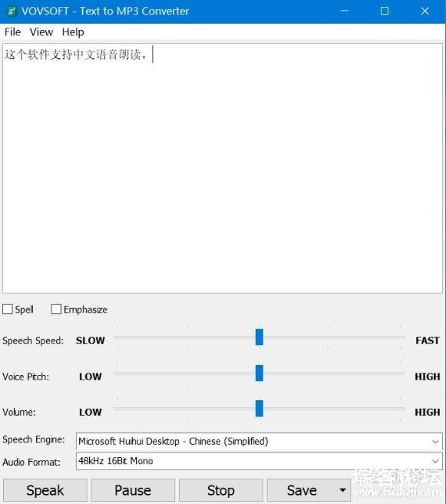Click the LOW label of Volume
446x504 pixels.
point(91,412)
